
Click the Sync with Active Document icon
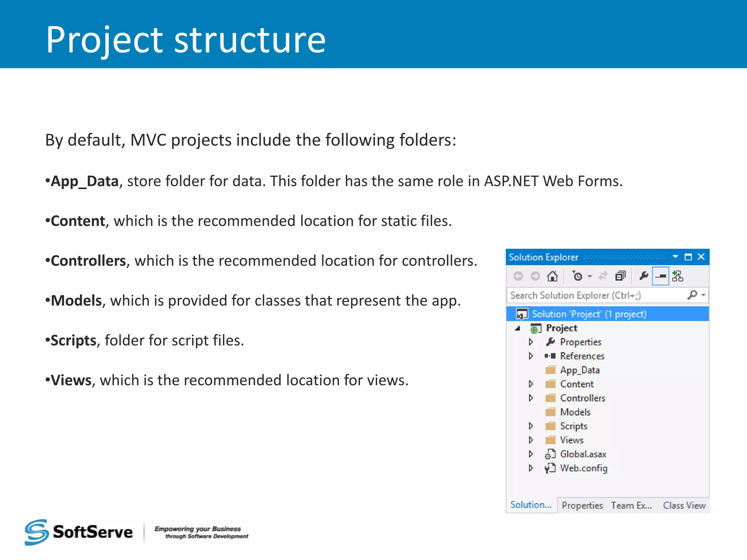click(603, 276)
